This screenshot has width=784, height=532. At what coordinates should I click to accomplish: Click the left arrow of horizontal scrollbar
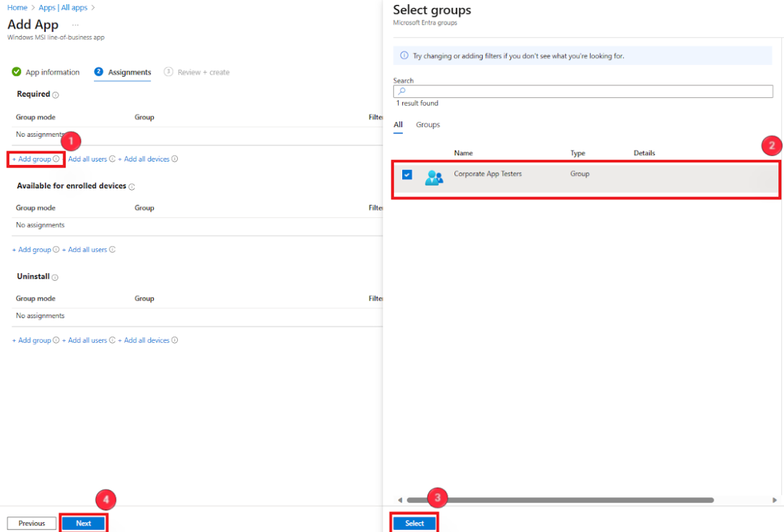coord(401,500)
